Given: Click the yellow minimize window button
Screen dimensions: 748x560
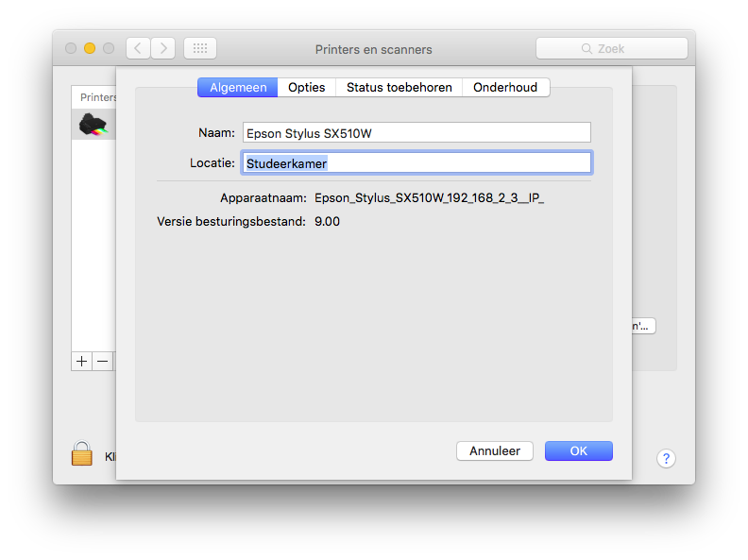Looking at the screenshot, I should click(90, 48).
